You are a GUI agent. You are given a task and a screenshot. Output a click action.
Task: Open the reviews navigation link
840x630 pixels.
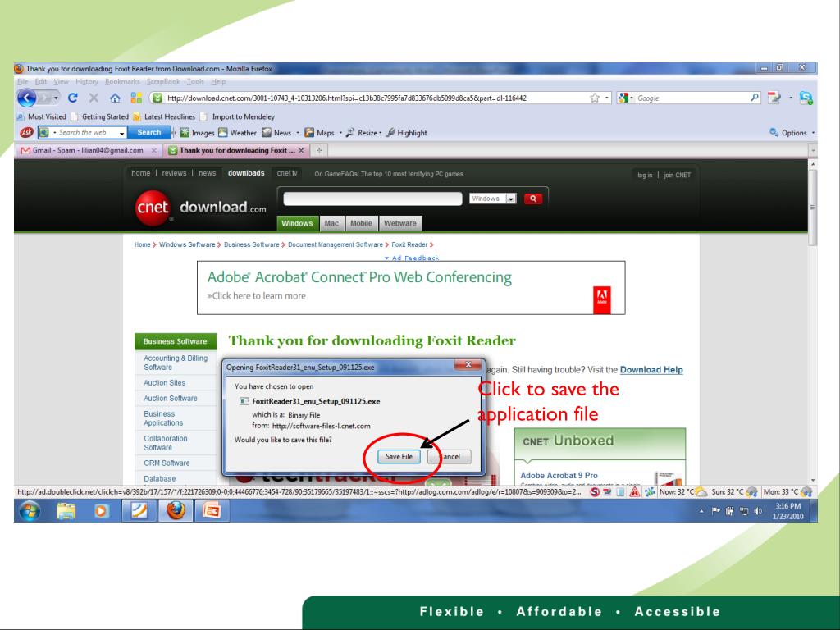pos(174,173)
